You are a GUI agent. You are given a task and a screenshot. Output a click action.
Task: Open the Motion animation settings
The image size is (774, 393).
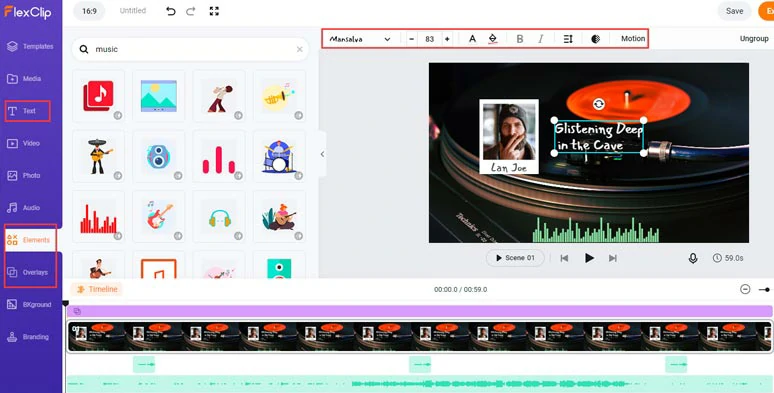point(633,39)
